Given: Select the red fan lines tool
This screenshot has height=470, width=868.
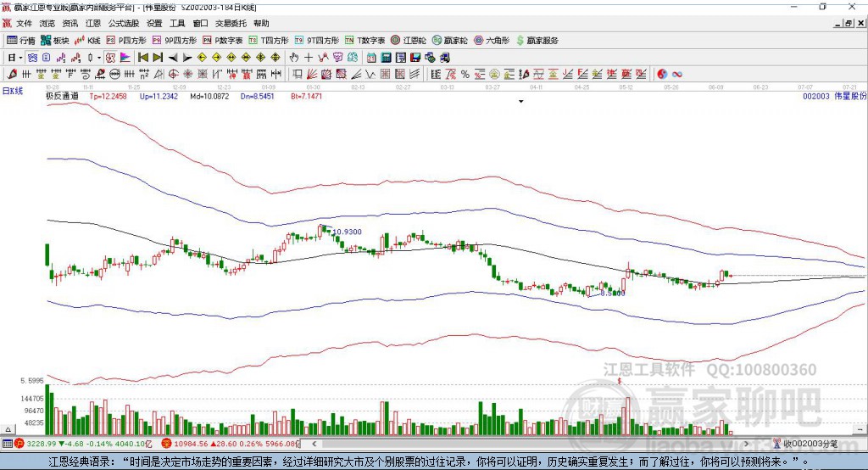Looking at the screenshot, I should (x=313, y=74).
